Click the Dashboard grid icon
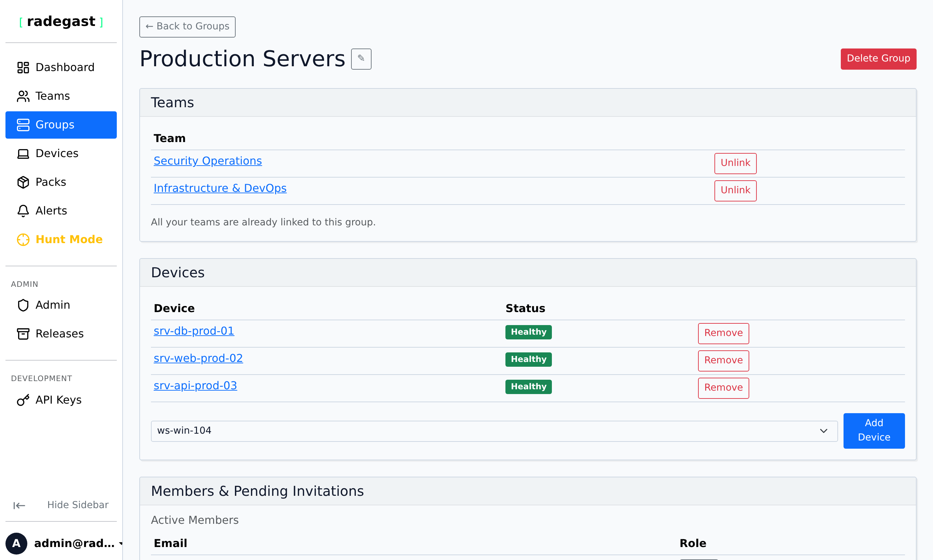 [23, 68]
